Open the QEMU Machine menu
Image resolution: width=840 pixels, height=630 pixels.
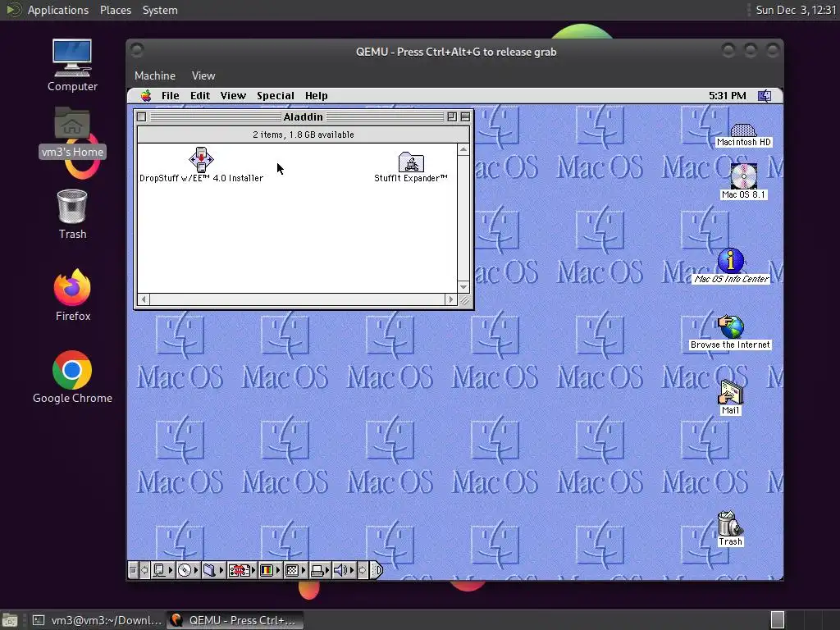[155, 75]
